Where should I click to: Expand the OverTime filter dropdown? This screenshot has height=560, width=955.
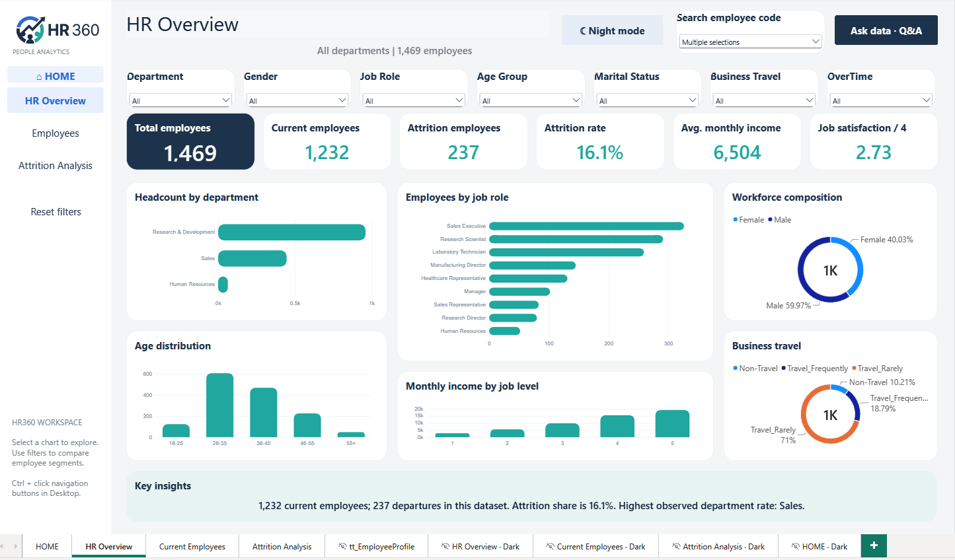(881, 100)
